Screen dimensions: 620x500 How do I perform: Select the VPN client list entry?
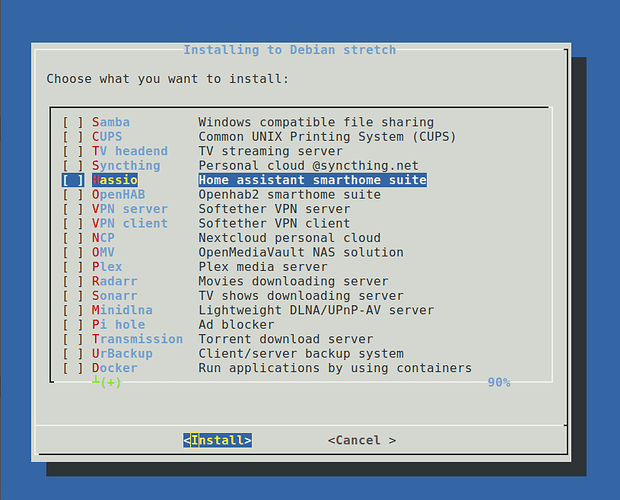(129, 223)
